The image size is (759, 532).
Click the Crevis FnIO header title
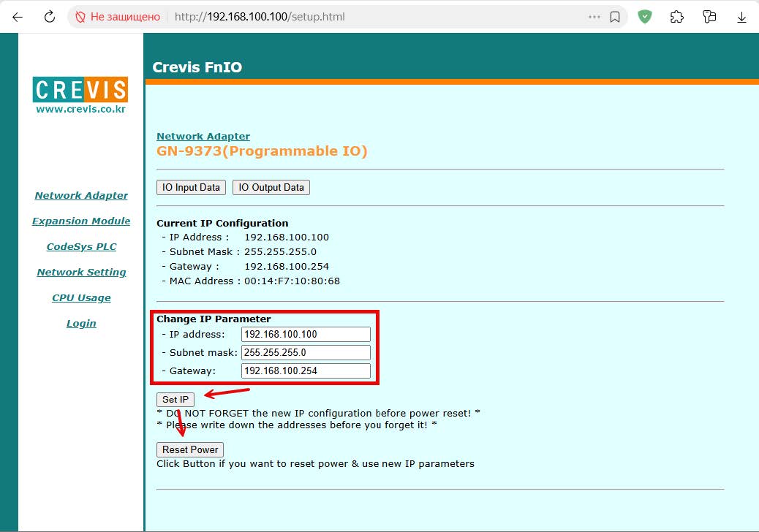point(197,67)
